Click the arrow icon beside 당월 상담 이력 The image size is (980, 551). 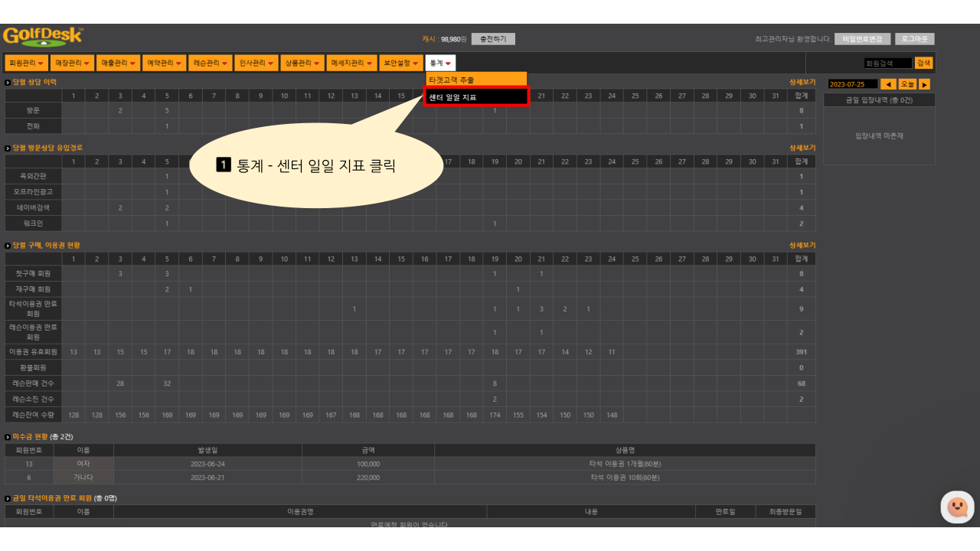(8, 82)
